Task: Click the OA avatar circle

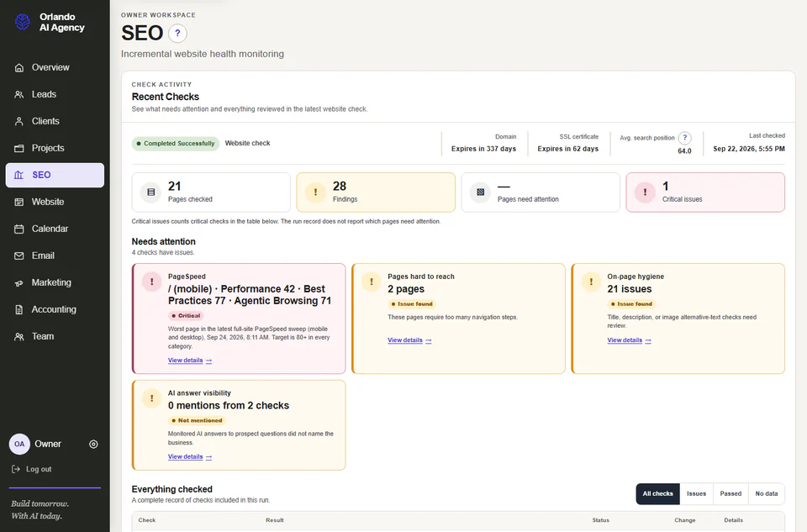Action: tap(19, 444)
